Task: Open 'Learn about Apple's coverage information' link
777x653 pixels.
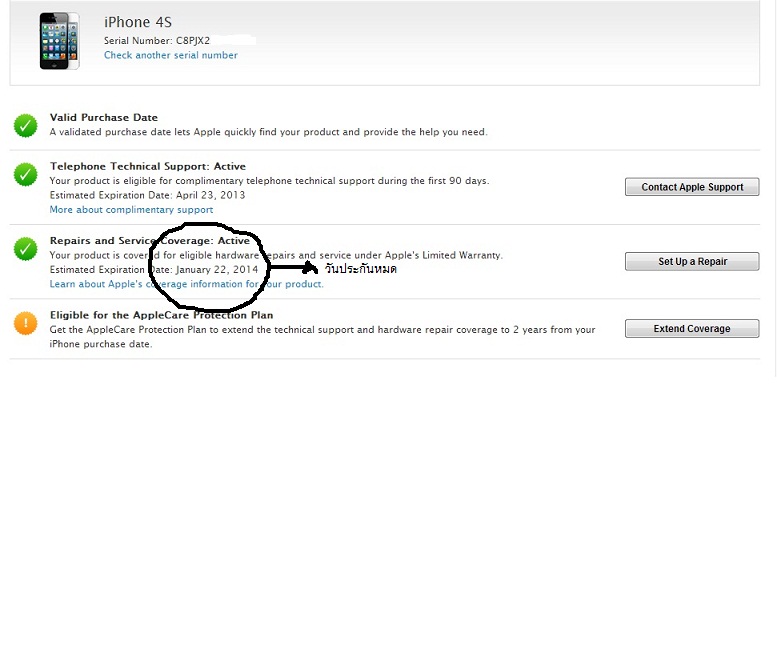Action: pos(186,284)
